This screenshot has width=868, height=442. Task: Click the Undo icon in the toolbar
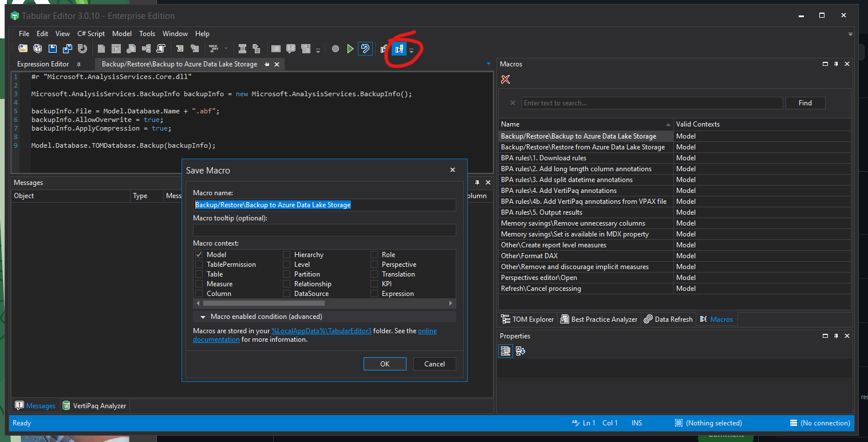pyautogui.click(x=365, y=49)
